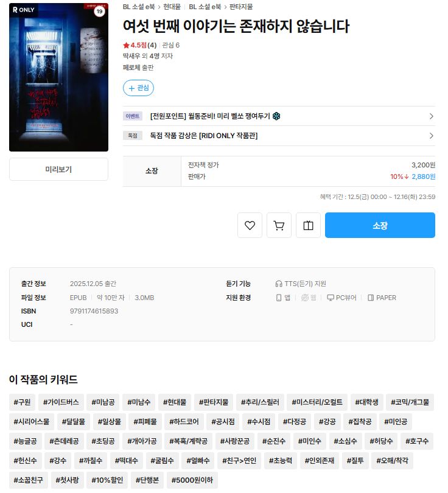Viewport: 448px width, 493px height.
Task: Select the '#가이드버스' keyword tag
Action: coord(61,402)
